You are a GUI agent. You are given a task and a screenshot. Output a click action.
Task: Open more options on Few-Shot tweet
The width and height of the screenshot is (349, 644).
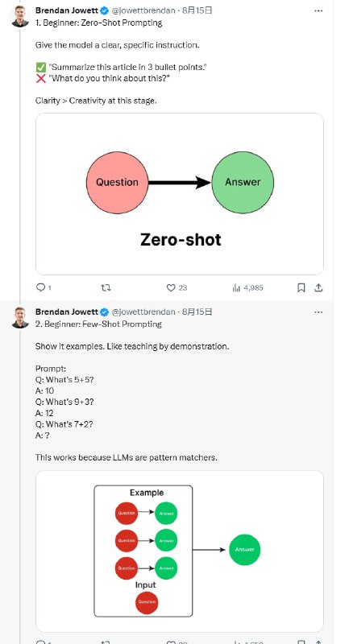[x=318, y=312]
